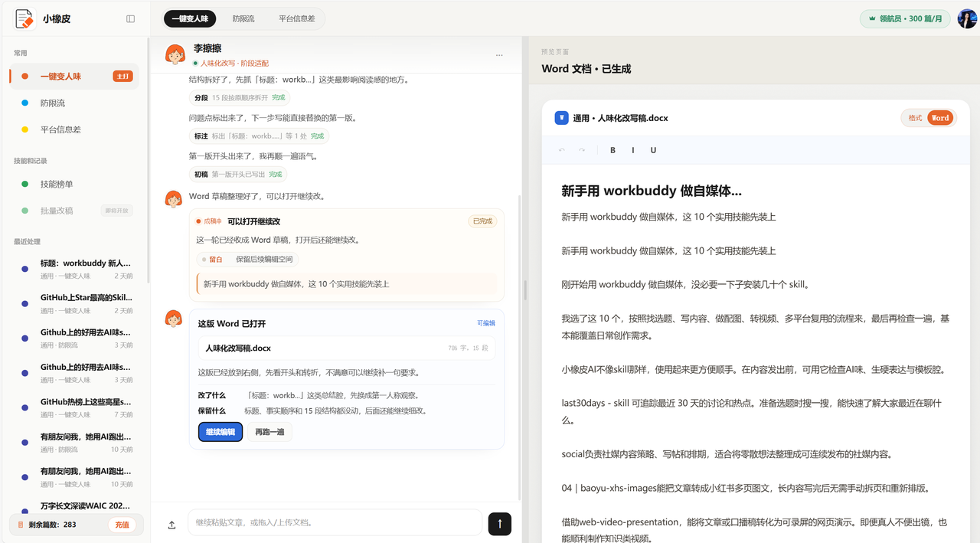This screenshot has width=980, height=543.
Task: Switch to the 防限流 top tab
Action: point(243,18)
